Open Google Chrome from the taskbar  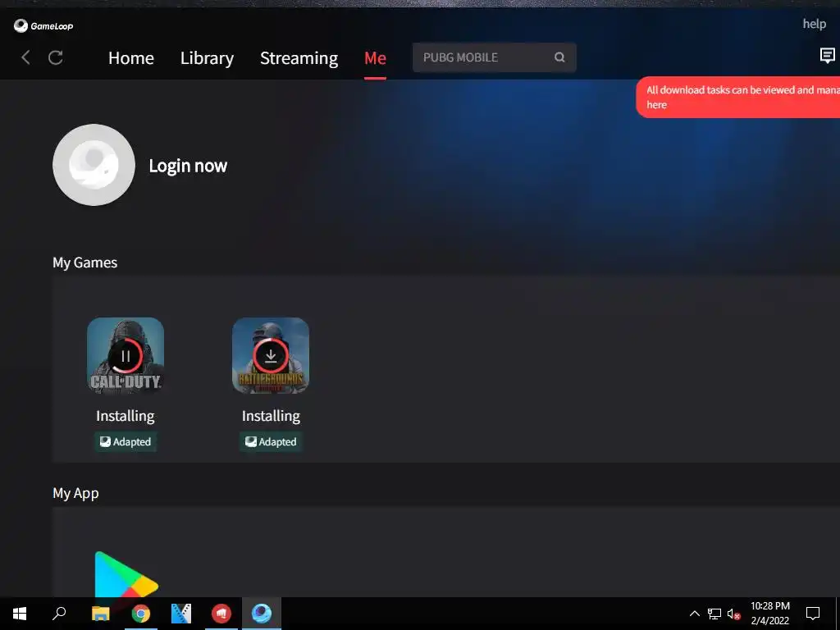click(x=141, y=614)
